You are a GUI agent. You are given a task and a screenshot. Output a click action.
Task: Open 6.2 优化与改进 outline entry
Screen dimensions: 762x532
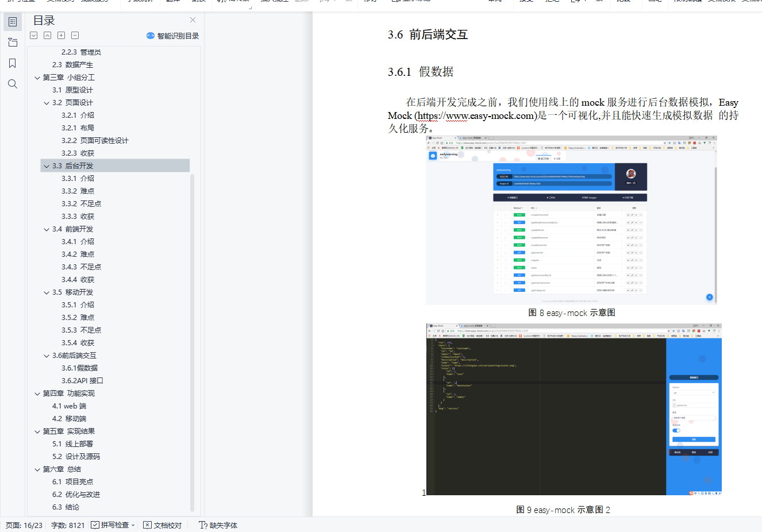tap(76, 495)
